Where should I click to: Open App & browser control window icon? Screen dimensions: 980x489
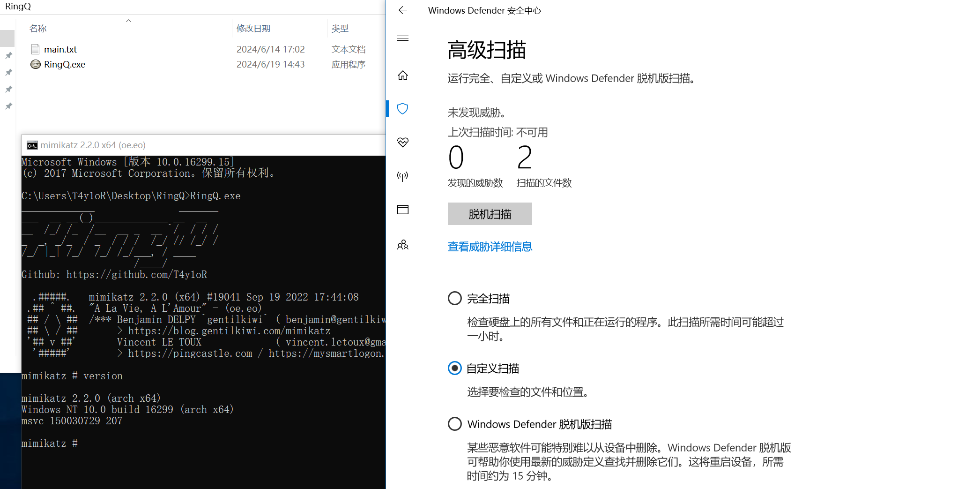coord(403,210)
